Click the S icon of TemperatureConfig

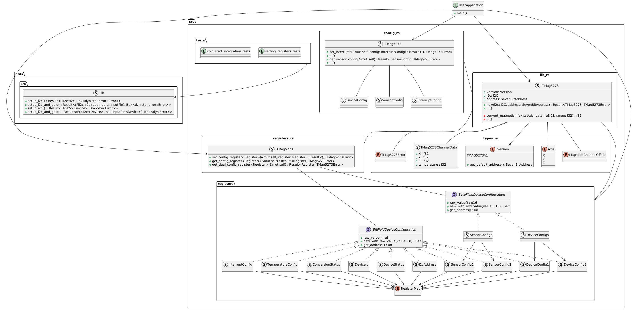coord(264,264)
